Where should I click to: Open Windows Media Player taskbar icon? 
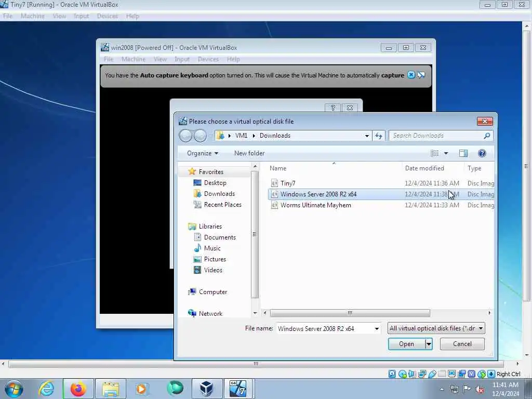[x=141, y=389]
